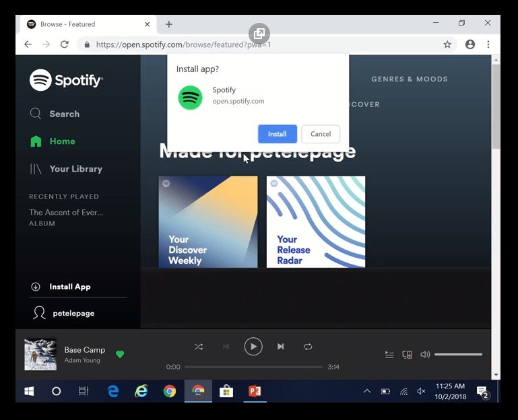Toggle shuffle playback
Screen dimensions: 518x420
198,347
